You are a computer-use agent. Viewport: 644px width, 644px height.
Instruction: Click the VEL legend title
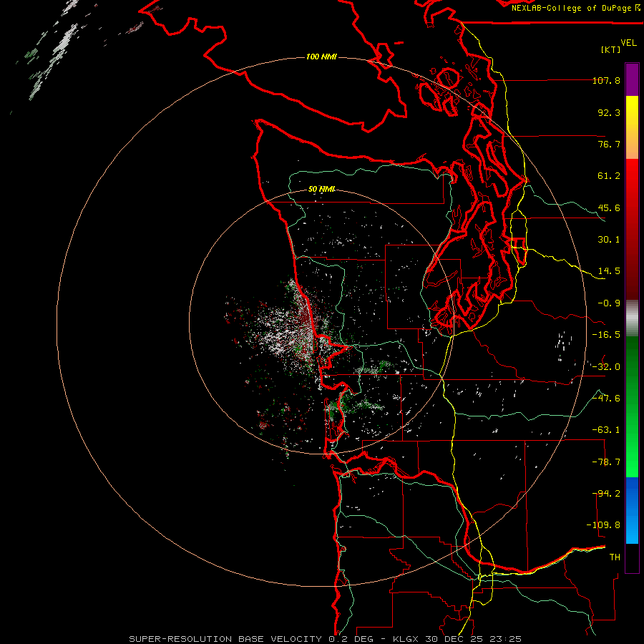(x=628, y=43)
